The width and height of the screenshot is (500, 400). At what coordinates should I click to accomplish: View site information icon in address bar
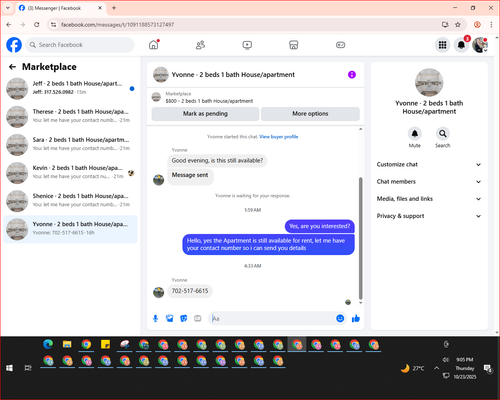click(53, 25)
